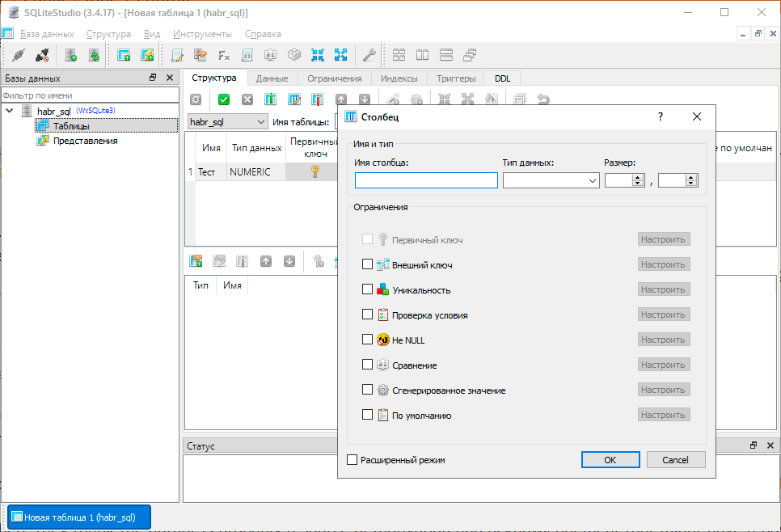Open the SQL editor from main toolbar
This screenshot has height=532, width=781.
pos(177,55)
